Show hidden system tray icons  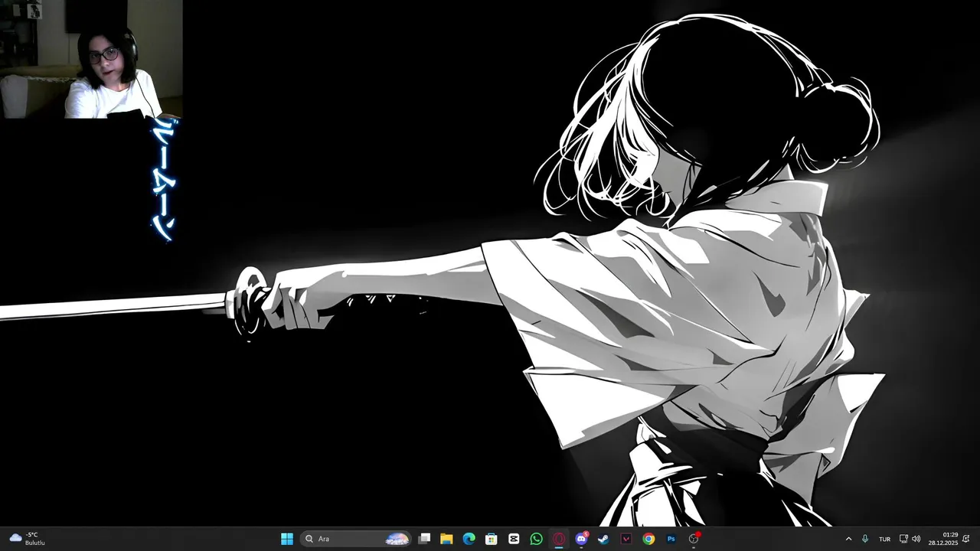coord(848,539)
